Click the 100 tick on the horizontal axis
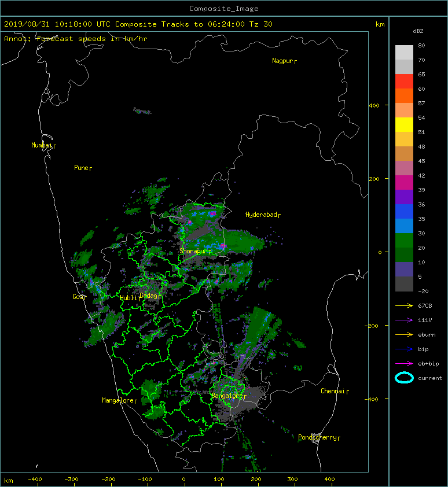The height and width of the screenshot is (487, 448). 219,479
